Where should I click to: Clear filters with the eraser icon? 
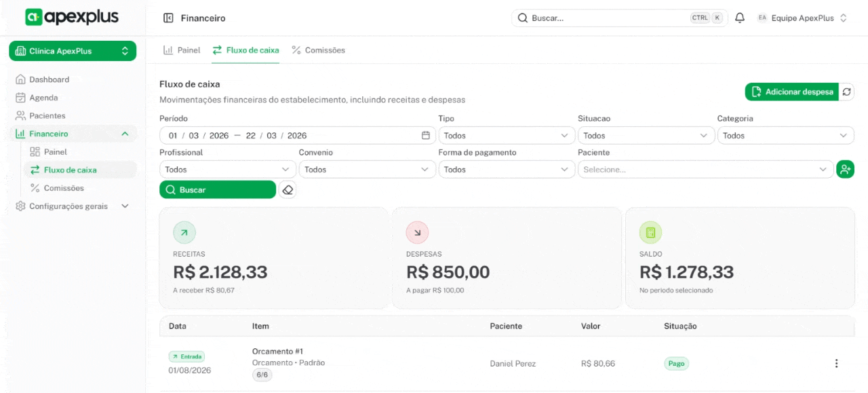288,190
